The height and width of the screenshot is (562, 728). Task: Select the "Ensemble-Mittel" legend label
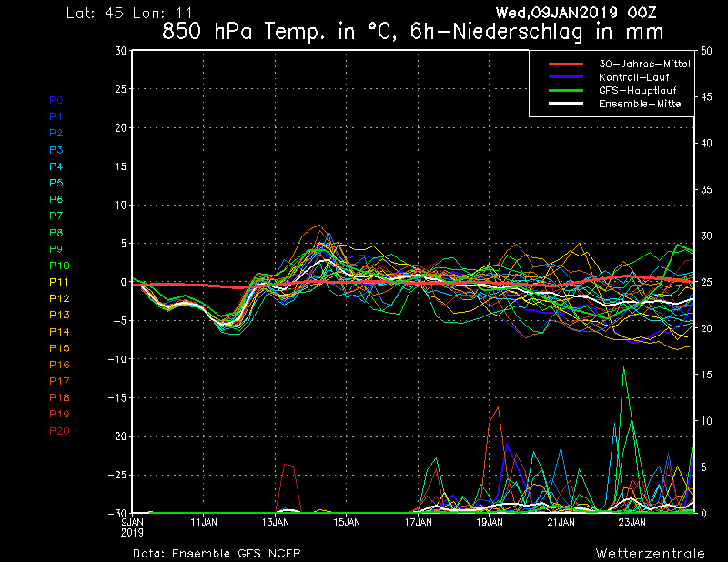click(x=641, y=104)
